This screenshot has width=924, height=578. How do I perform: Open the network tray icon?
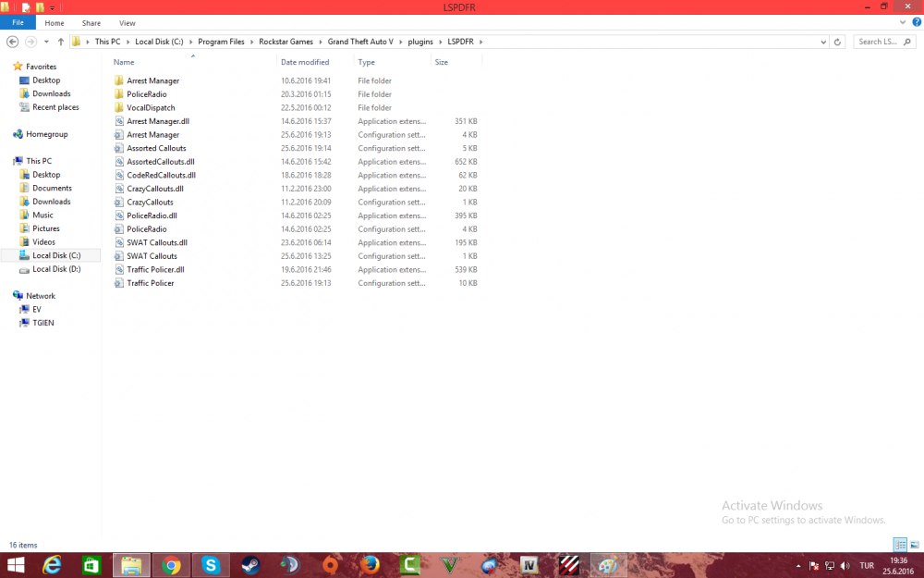(x=830, y=566)
